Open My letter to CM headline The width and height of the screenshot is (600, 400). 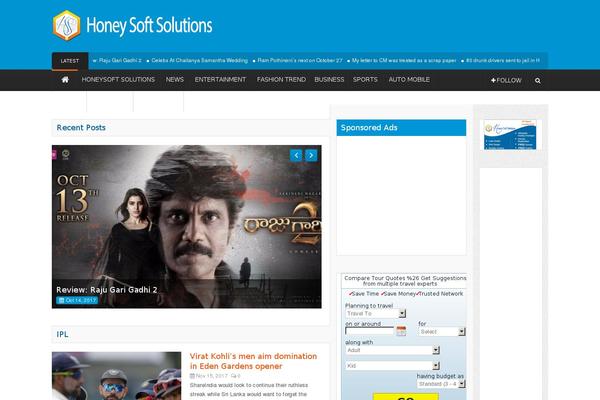pos(404,60)
